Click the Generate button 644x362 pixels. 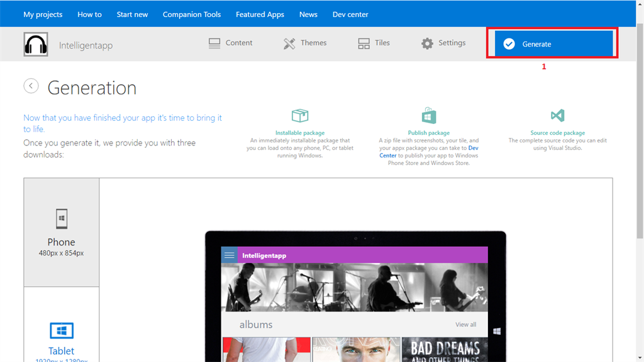(x=553, y=43)
